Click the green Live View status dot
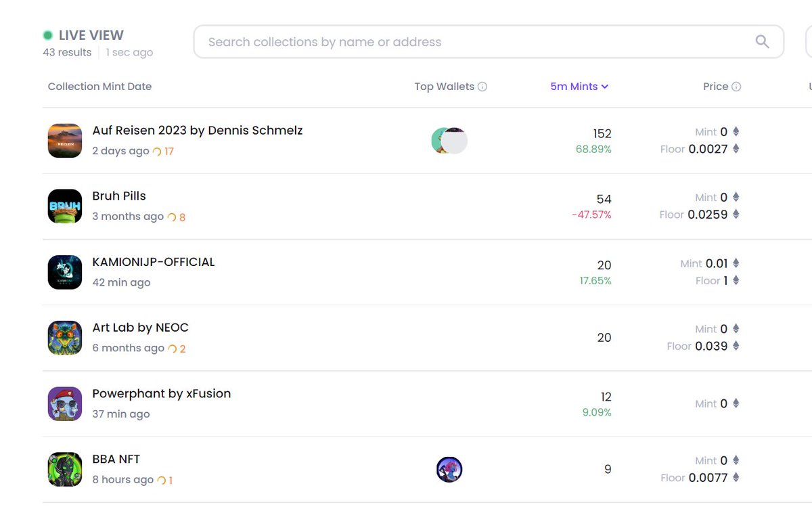 point(48,35)
